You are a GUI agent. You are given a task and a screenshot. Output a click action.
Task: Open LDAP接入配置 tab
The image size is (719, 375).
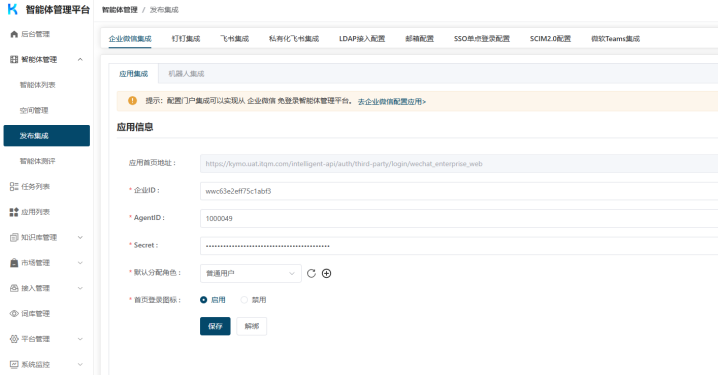(x=362, y=39)
